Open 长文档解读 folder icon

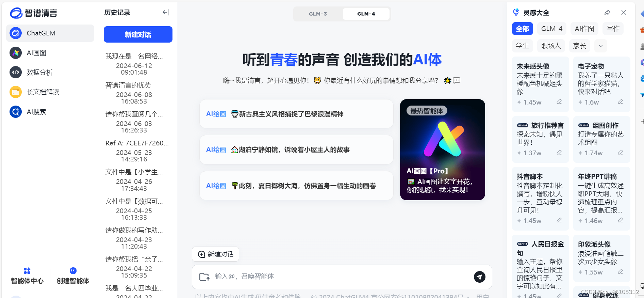16,92
